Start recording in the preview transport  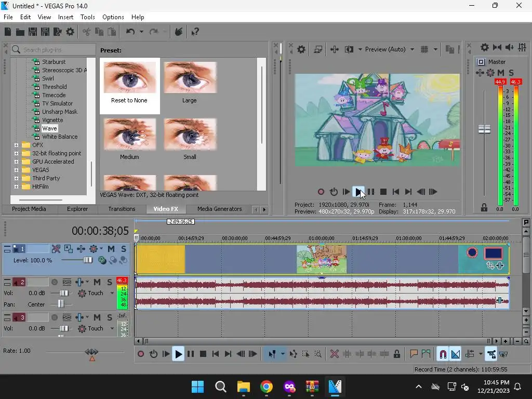point(321,192)
